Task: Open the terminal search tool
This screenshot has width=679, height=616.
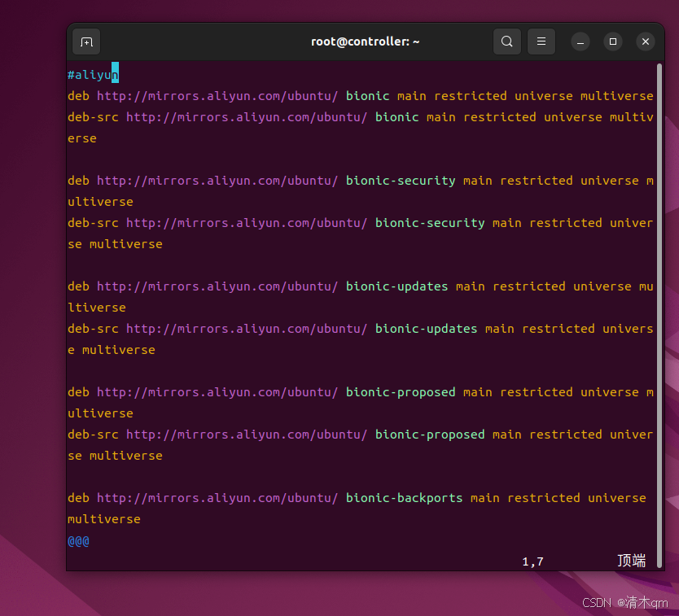Action: [506, 42]
